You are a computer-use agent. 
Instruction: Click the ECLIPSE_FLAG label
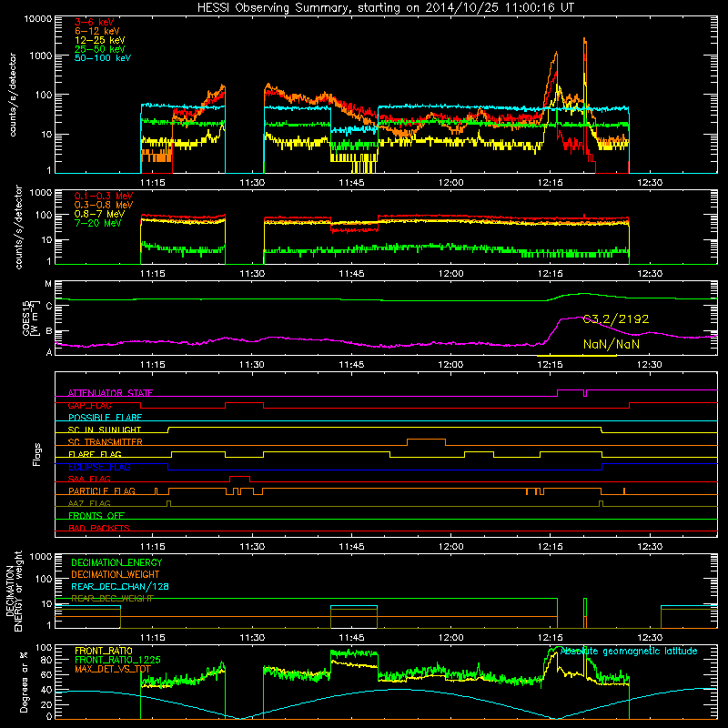pyautogui.click(x=99, y=467)
